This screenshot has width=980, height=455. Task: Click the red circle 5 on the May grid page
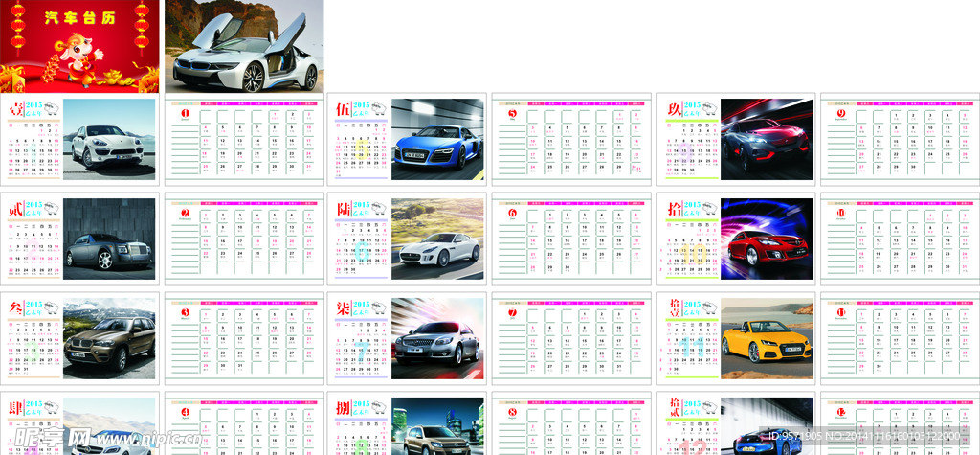click(x=513, y=113)
